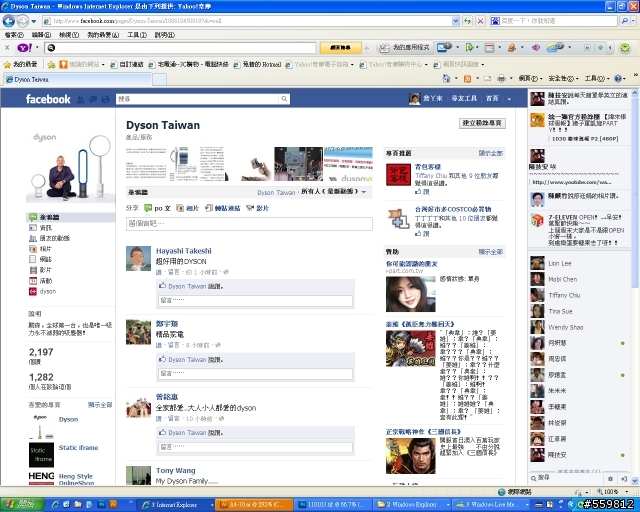Click the IE quick launch icon in taskbar
This screenshot has width=640, height=512.
click(x=56, y=505)
